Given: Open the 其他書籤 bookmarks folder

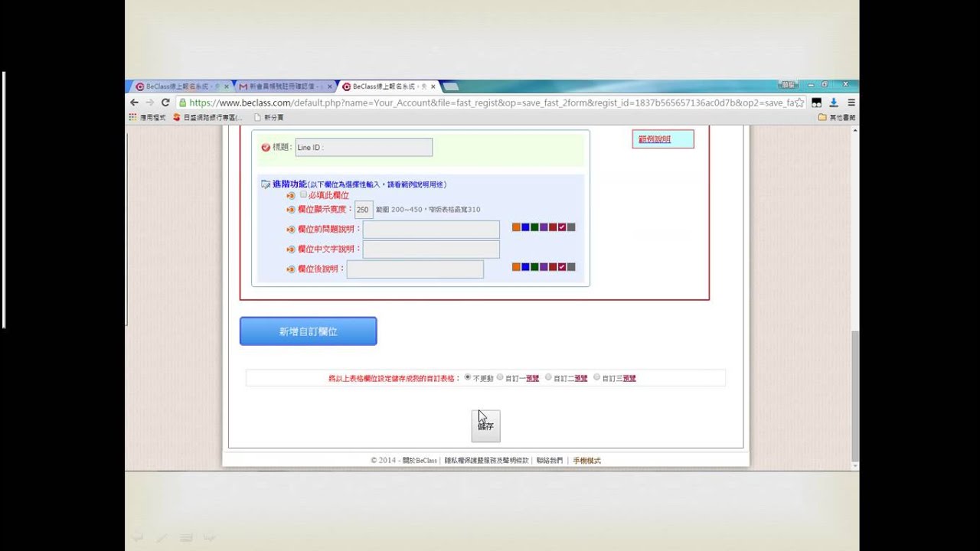Looking at the screenshot, I should tap(837, 117).
